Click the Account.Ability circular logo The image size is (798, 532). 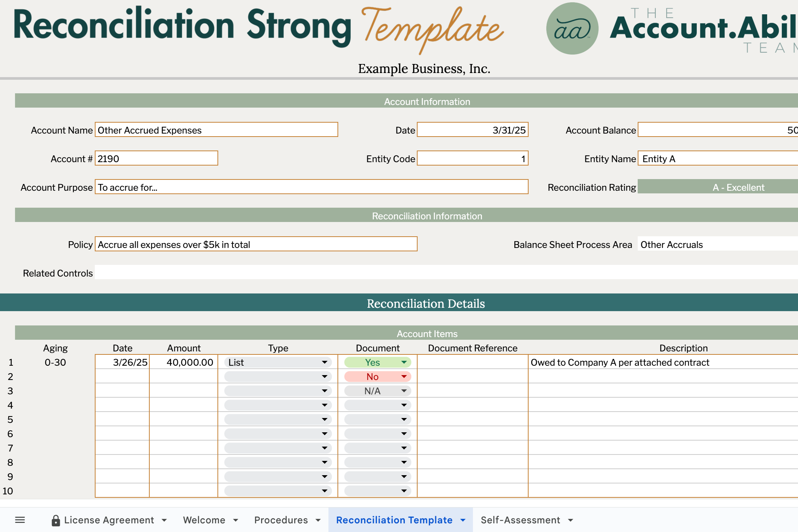(572, 27)
